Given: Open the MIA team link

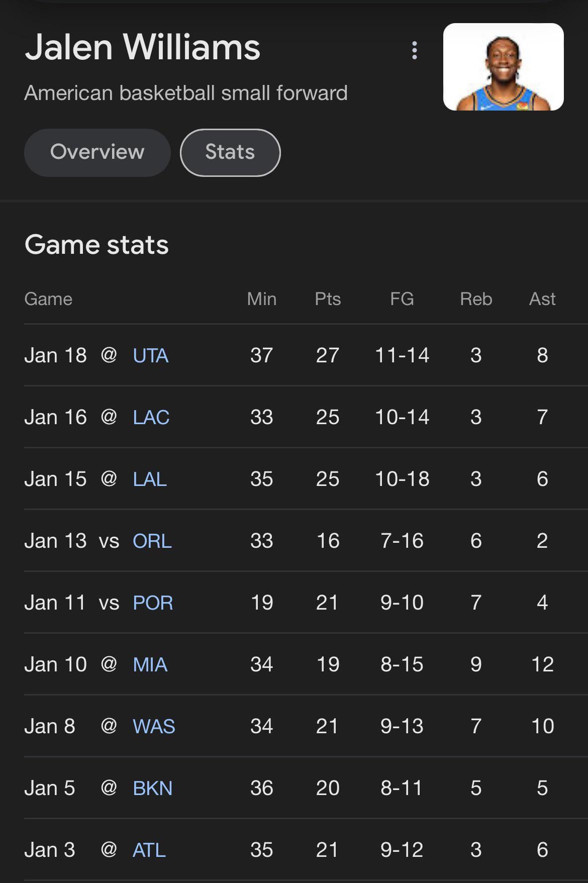Looking at the screenshot, I should click(x=150, y=665).
